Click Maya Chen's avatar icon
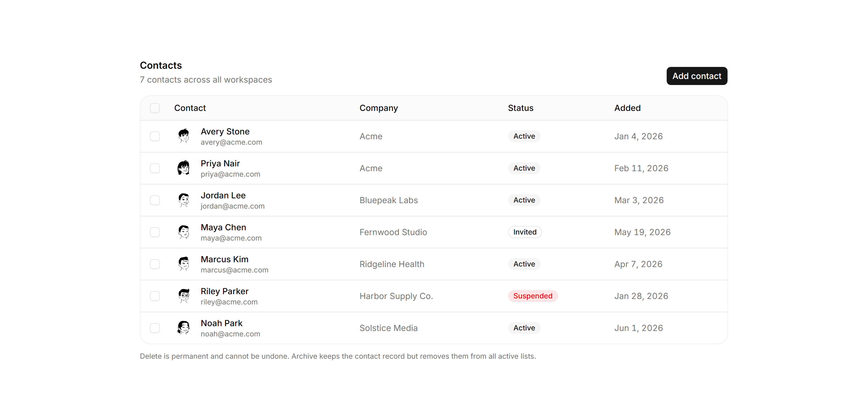868x419 pixels. coord(184,232)
